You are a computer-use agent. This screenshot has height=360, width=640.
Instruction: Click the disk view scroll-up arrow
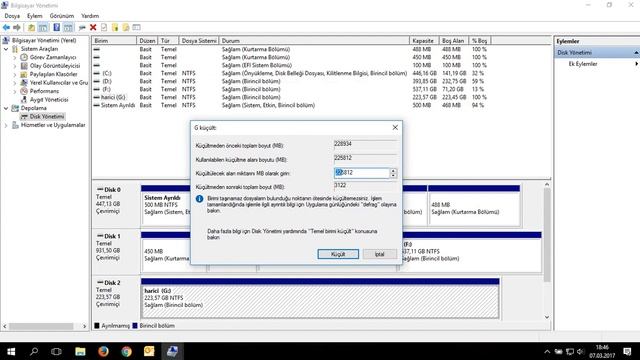click(x=547, y=185)
